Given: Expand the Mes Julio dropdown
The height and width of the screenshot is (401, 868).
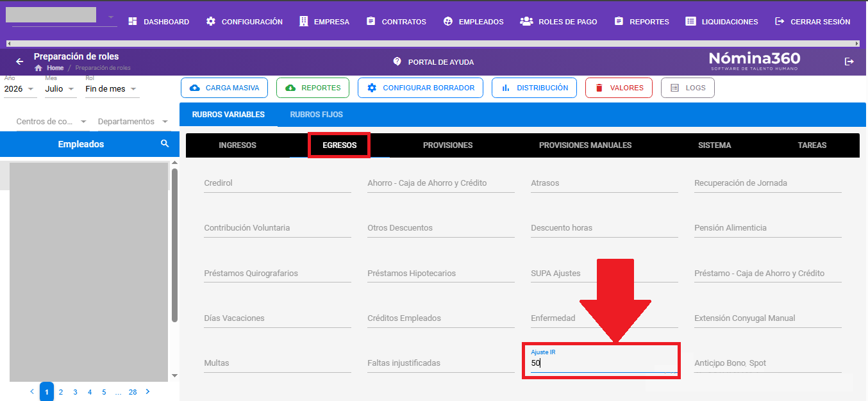Looking at the screenshot, I should click(x=60, y=89).
